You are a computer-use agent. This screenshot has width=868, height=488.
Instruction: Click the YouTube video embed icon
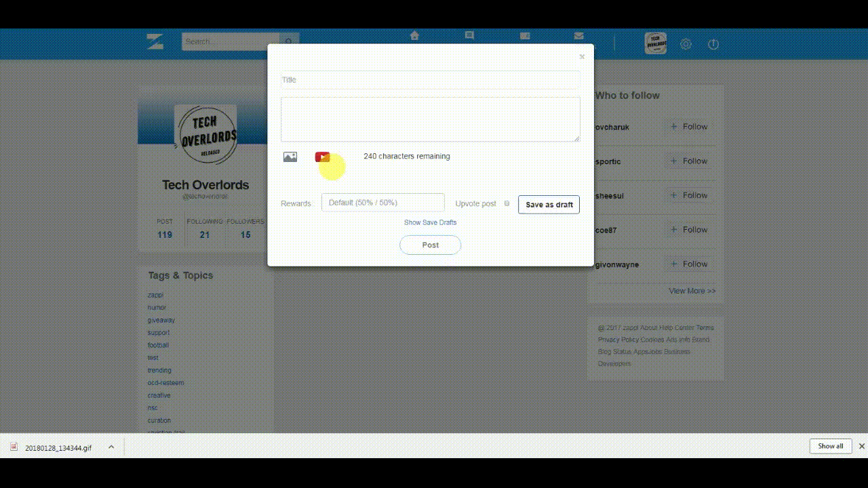pos(322,157)
